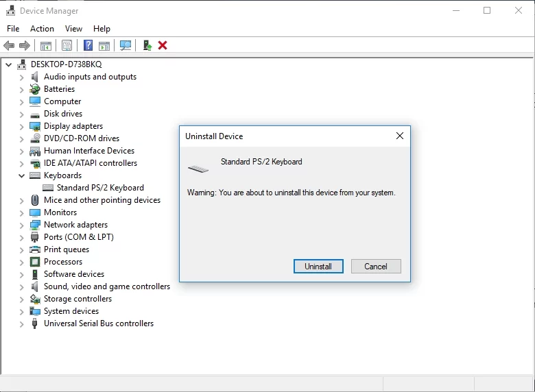Click the Cancel button in Uninstall Device
The image size is (535, 392).
pyautogui.click(x=376, y=266)
